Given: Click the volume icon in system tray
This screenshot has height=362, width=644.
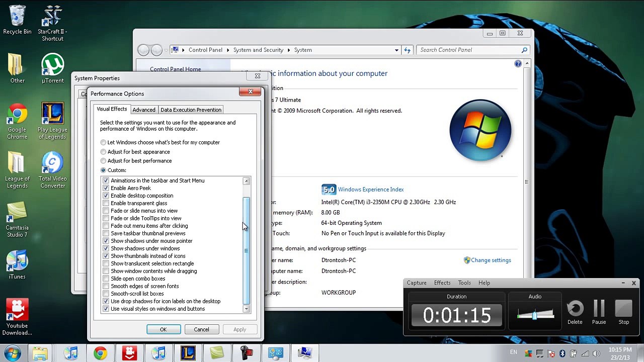Looking at the screenshot, I should (x=596, y=353).
